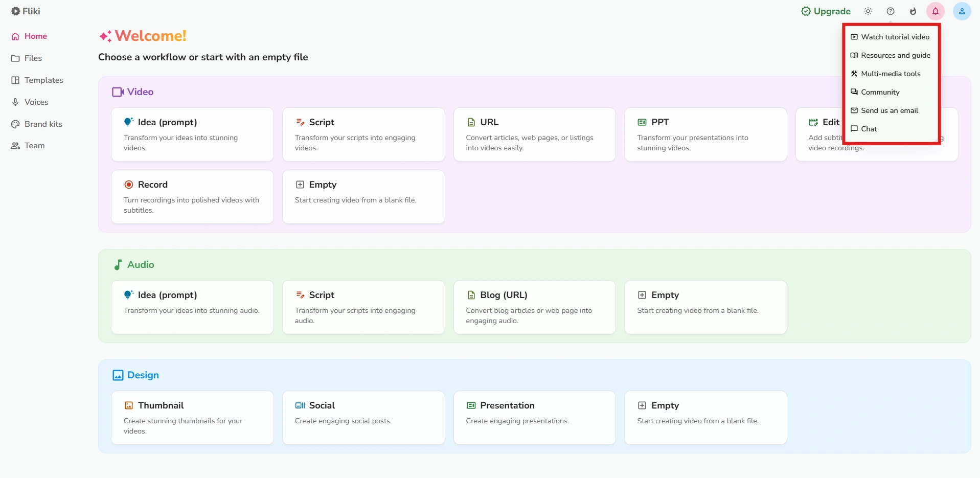Open the notifications bell icon
Screen dimensions: 980x478
click(x=936, y=11)
